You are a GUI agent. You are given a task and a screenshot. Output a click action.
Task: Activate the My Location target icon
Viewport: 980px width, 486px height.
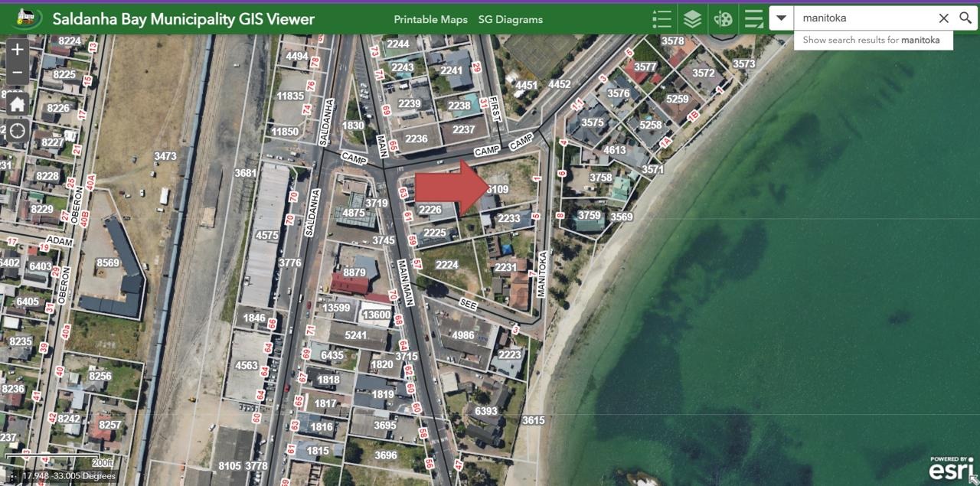pos(17,131)
